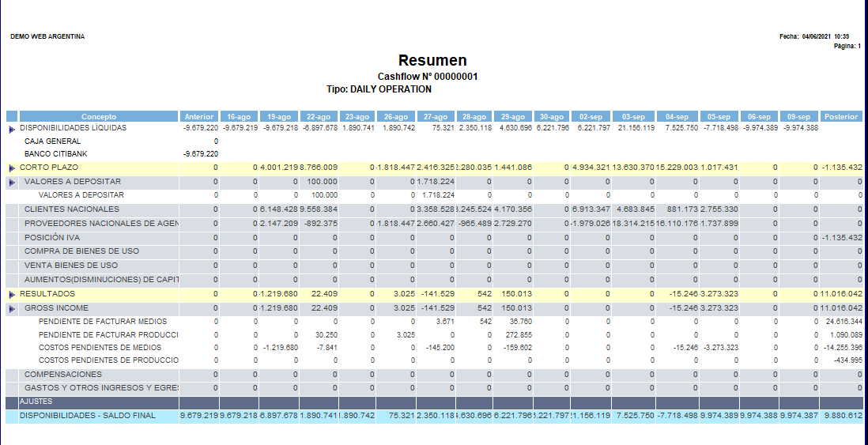Select the Anterior column header

(199, 117)
